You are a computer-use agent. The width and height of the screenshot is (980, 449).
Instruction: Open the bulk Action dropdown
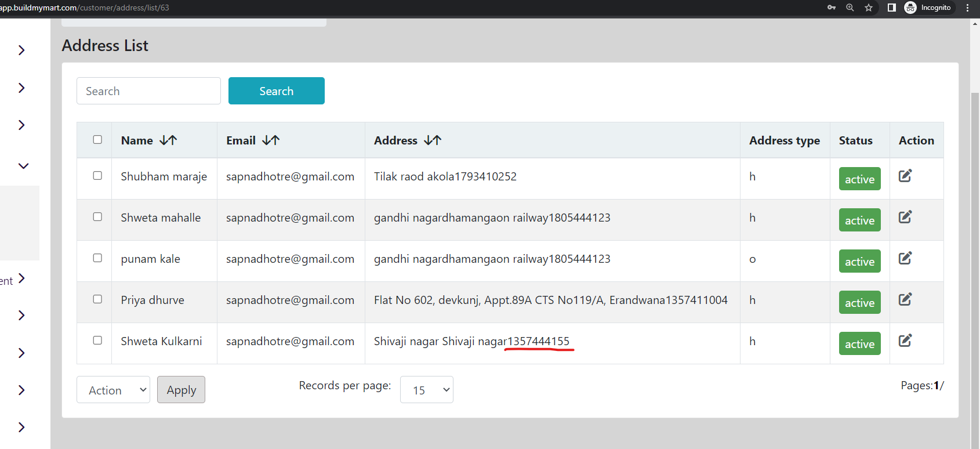click(x=113, y=390)
